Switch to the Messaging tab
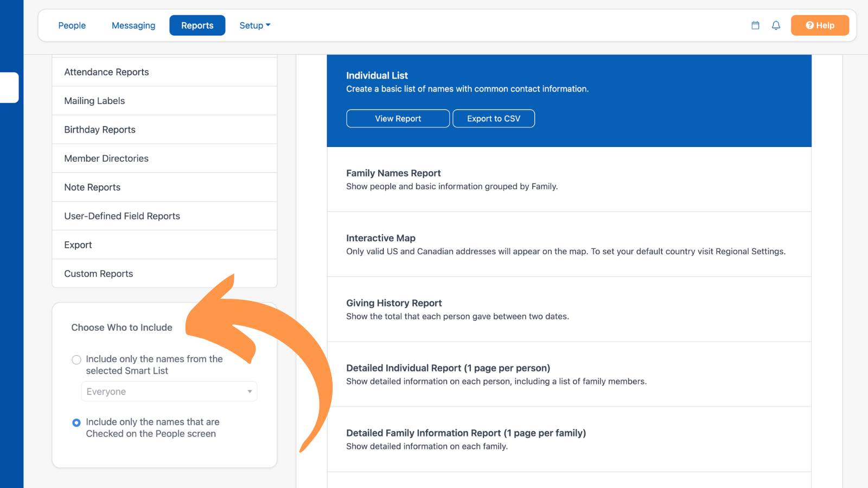This screenshot has width=868, height=488. click(x=133, y=25)
